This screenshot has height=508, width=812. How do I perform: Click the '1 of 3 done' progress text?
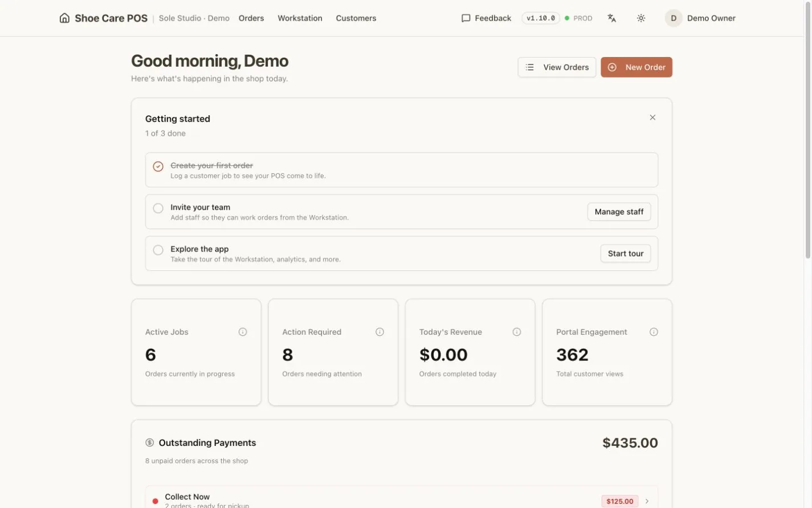[x=165, y=133]
